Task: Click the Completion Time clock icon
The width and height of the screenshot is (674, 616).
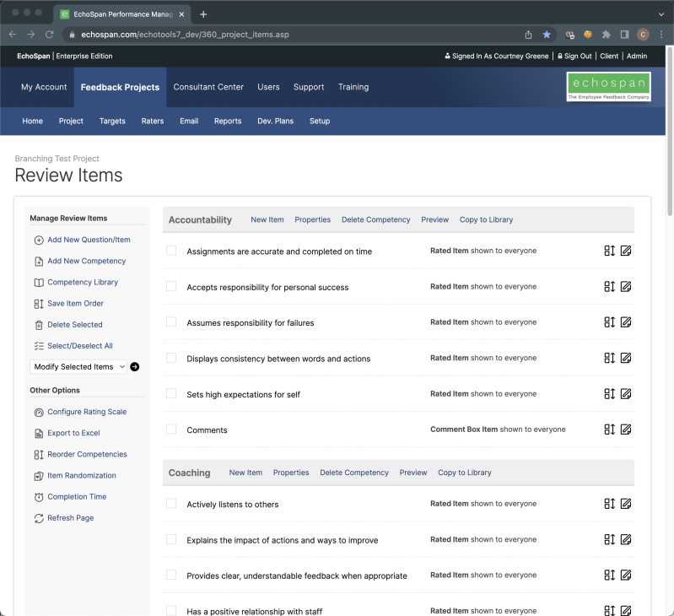Action: point(39,497)
